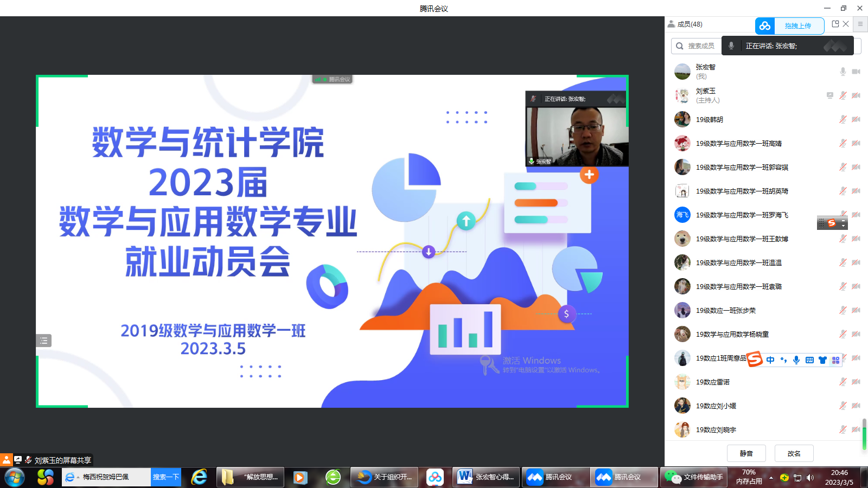The height and width of the screenshot is (488, 868).
Task: Click the Baidu Netdisk cloud upload icon
Action: click(765, 26)
